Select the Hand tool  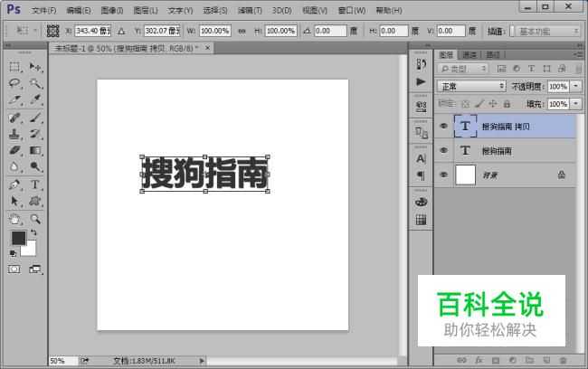pyautogui.click(x=14, y=219)
